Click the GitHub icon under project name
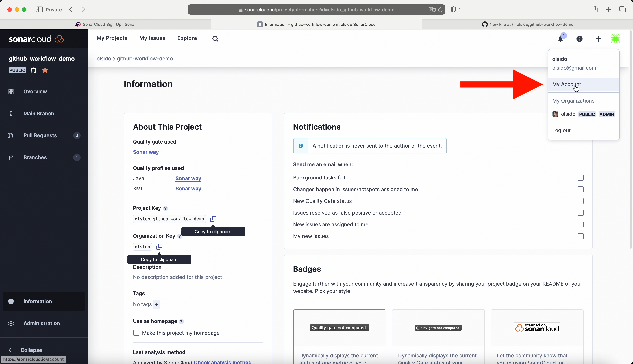The width and height of the screenshot is (633, 364). pos(34,70)
